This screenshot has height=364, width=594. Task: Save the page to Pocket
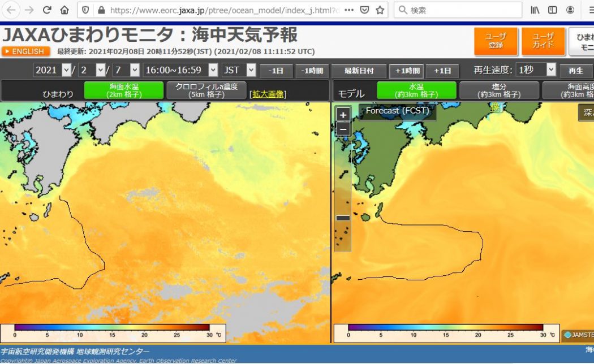pyautogui.click(x=364, y=10)
